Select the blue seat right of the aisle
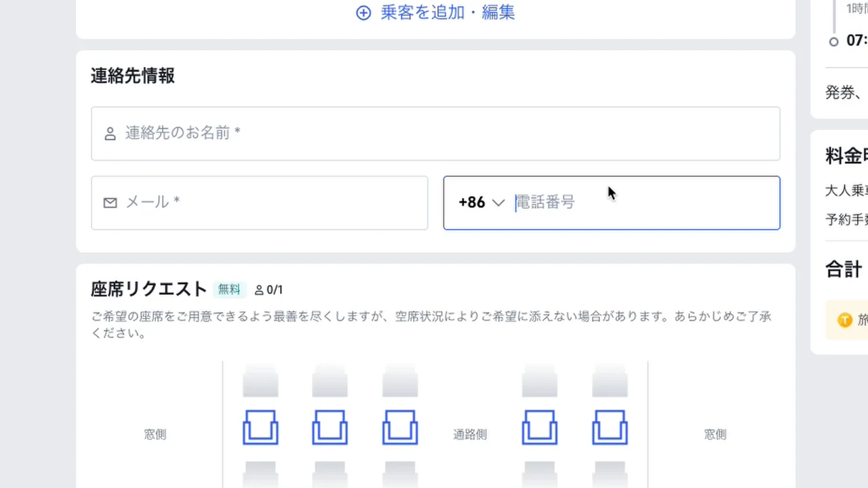This screenshot has height=488, width=868. 540,427
